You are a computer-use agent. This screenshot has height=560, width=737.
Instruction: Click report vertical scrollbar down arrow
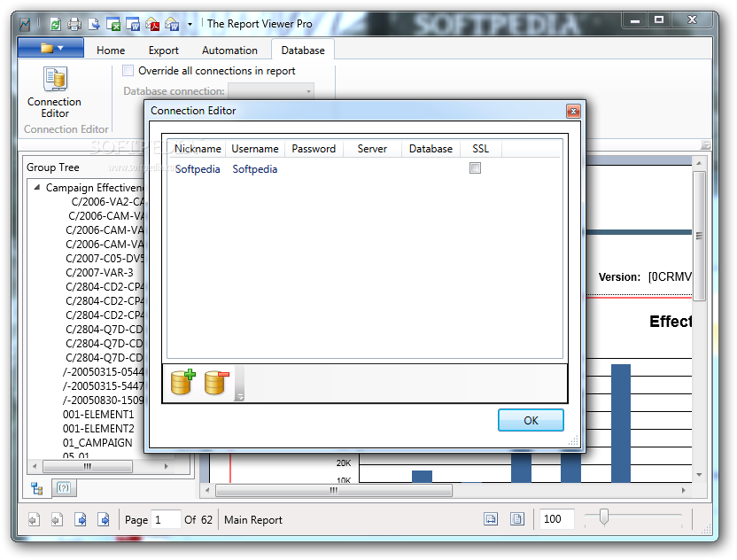tap(699, 475)
